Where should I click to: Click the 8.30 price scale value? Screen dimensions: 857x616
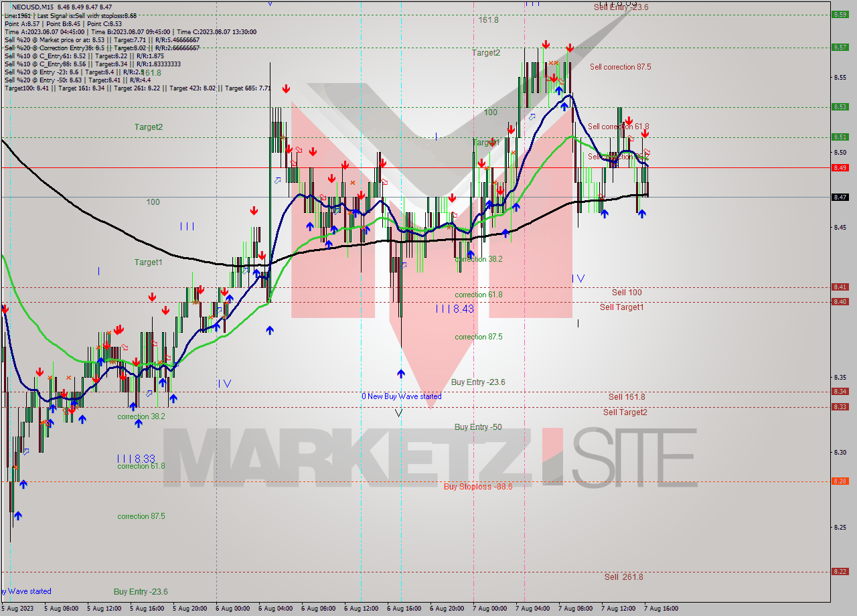click(x=840, y=452)
